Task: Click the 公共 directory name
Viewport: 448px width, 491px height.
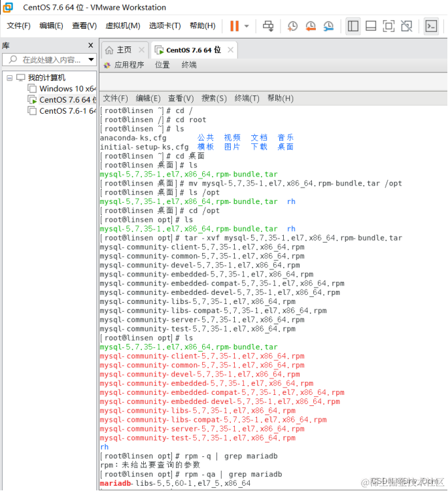Action: point(205,137)
